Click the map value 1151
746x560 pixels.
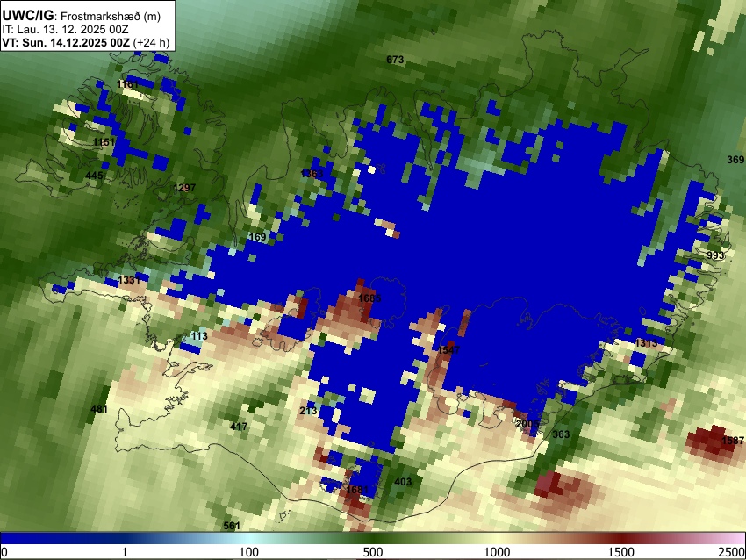coord(104,142)
